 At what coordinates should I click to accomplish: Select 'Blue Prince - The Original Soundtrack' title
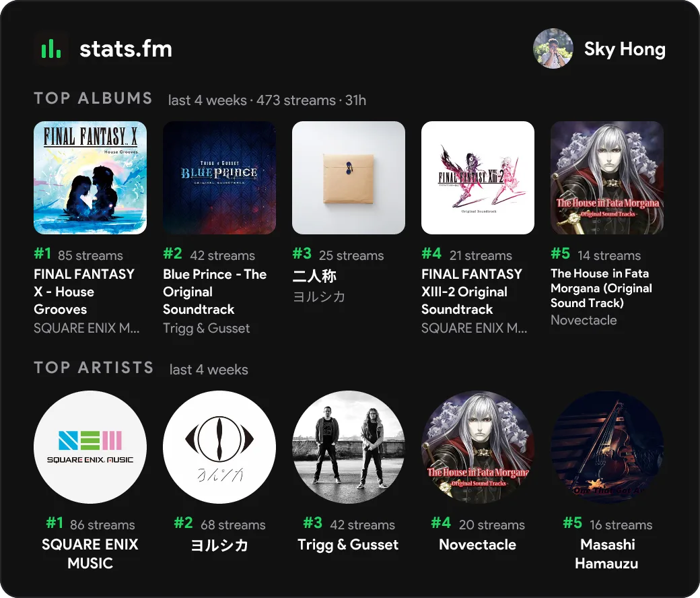click(215, 292)
